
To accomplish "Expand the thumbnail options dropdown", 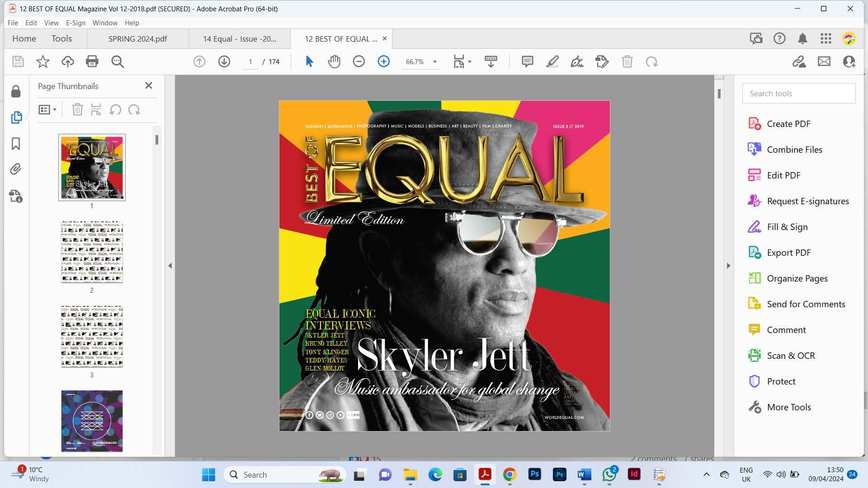I will (x=47, y=109).
